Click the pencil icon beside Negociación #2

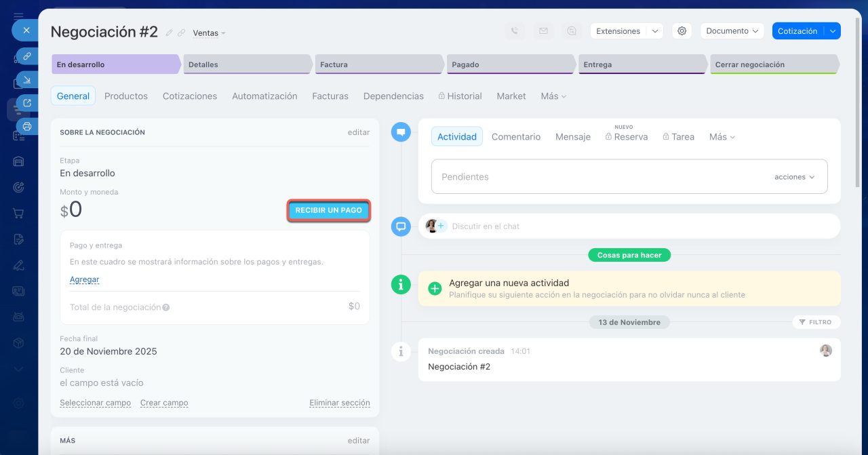[x=170, y=33]
